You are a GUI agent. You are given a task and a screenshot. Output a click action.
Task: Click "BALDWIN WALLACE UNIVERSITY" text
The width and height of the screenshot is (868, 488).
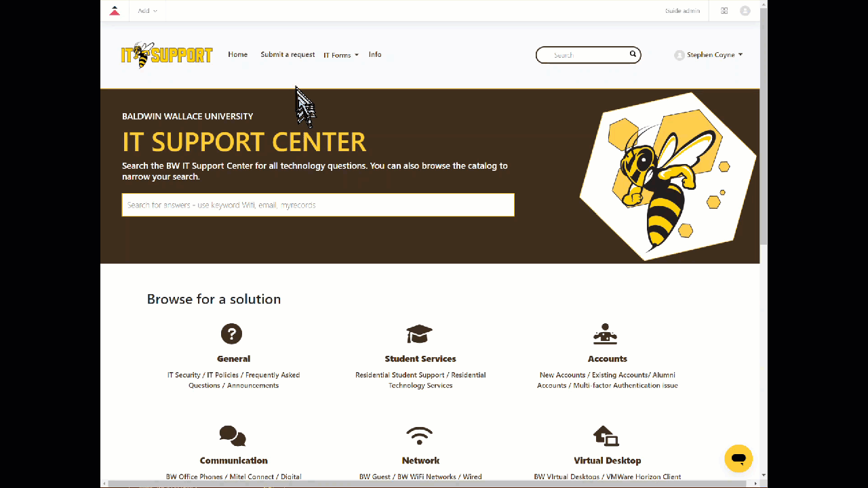[x=188, y=116]
